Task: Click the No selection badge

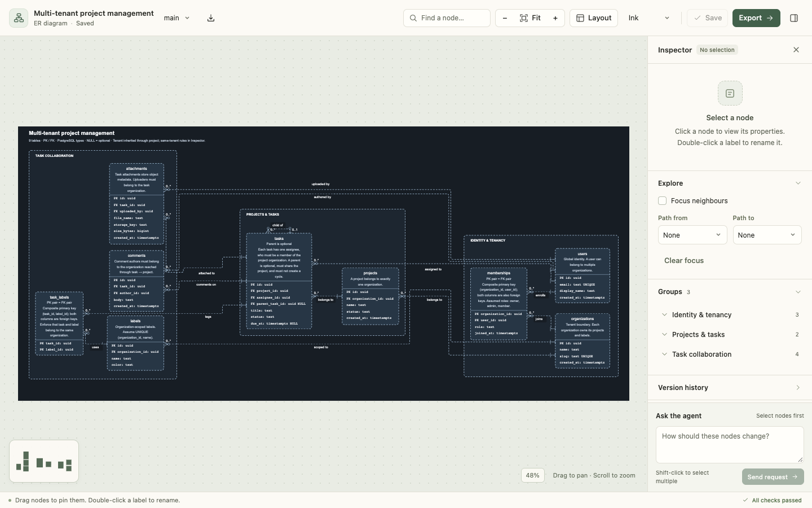Action: 717,50
